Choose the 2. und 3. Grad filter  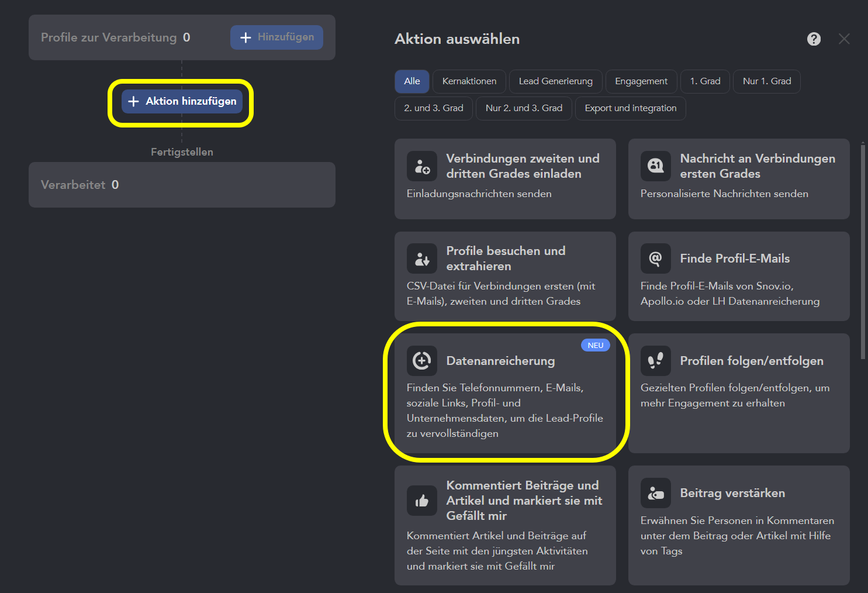433,108
